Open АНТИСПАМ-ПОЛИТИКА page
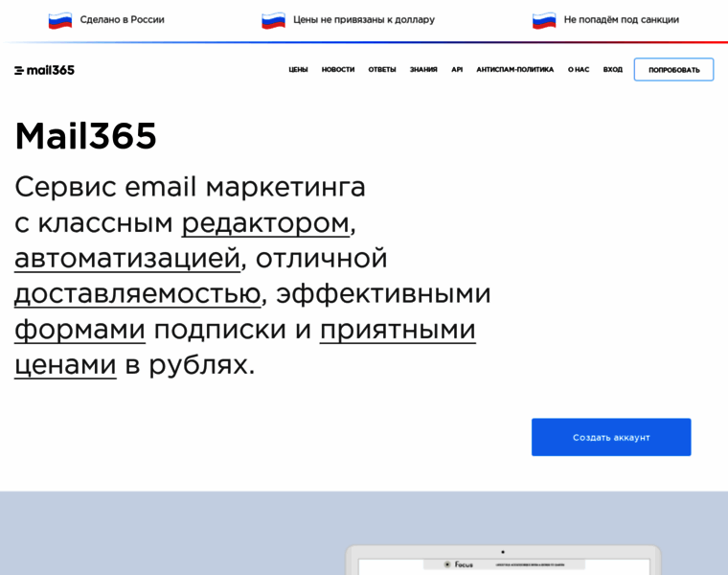 point(515,70)
